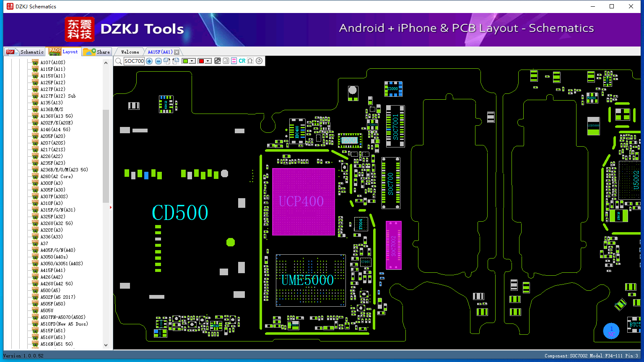644x362 pixels.
Task: Select A127F(A12) Sub in the model list
Action: point(58,96)
